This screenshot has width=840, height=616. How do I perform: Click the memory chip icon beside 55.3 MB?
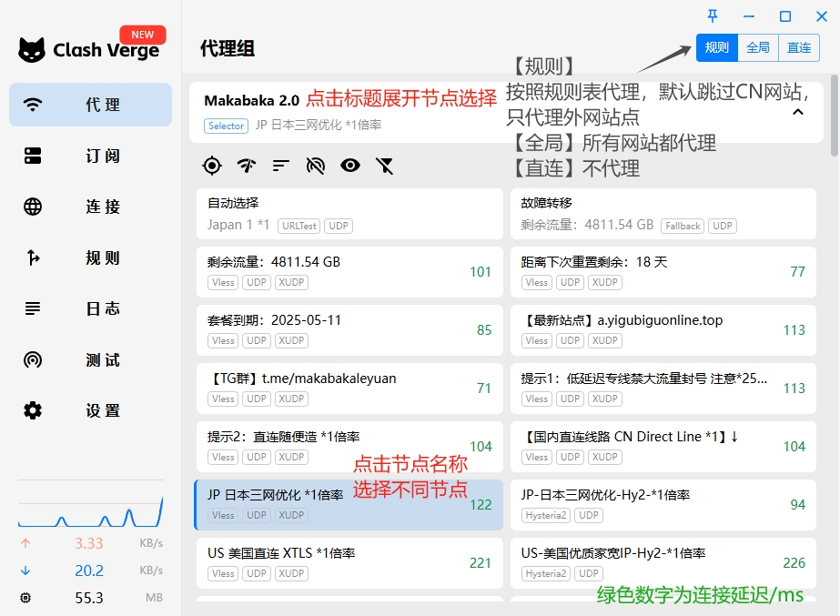click(x=25, y=598)
